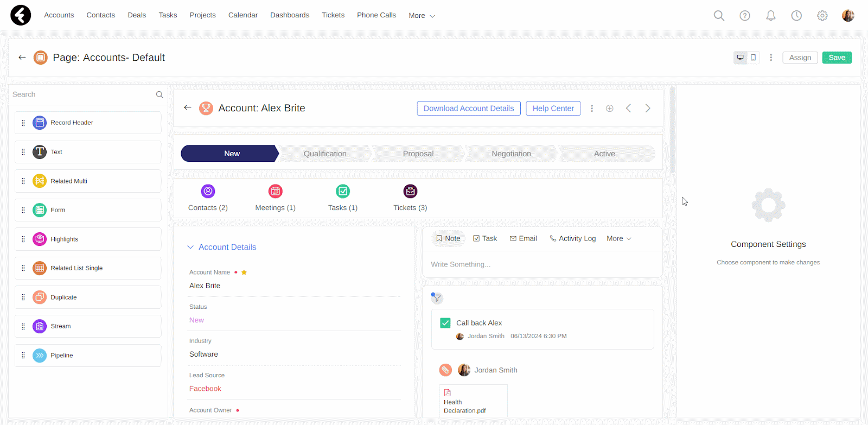This screenshot has height=425, width=868.
Task: Open the Health Declaration.pdf attachment
Action: (x=473, y=401)
